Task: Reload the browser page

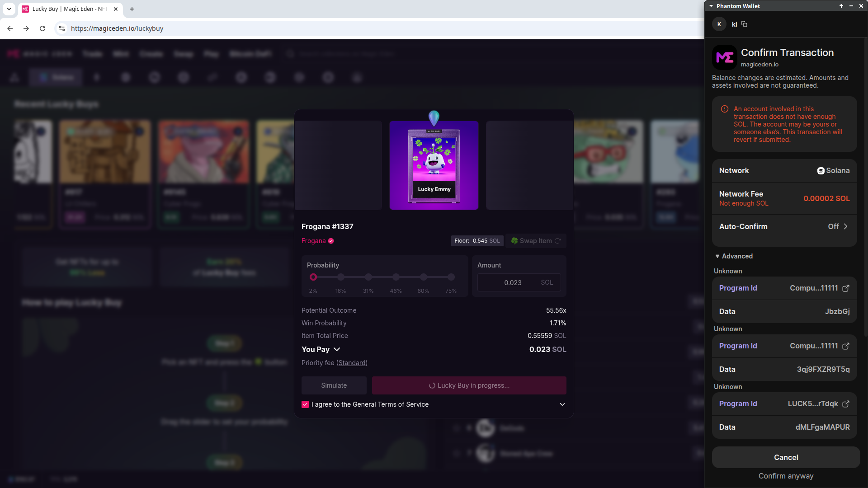Action: [42, 28]
